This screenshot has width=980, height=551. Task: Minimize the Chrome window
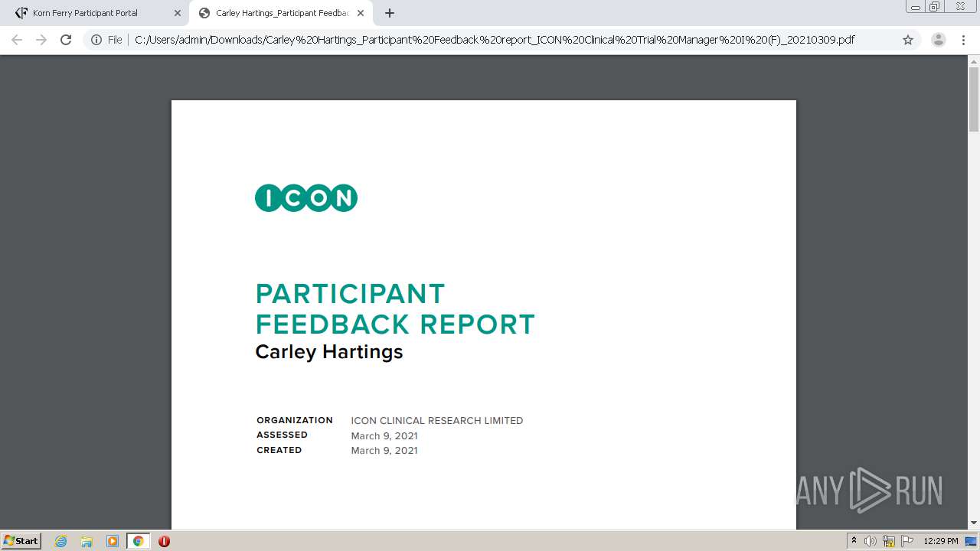915,7
